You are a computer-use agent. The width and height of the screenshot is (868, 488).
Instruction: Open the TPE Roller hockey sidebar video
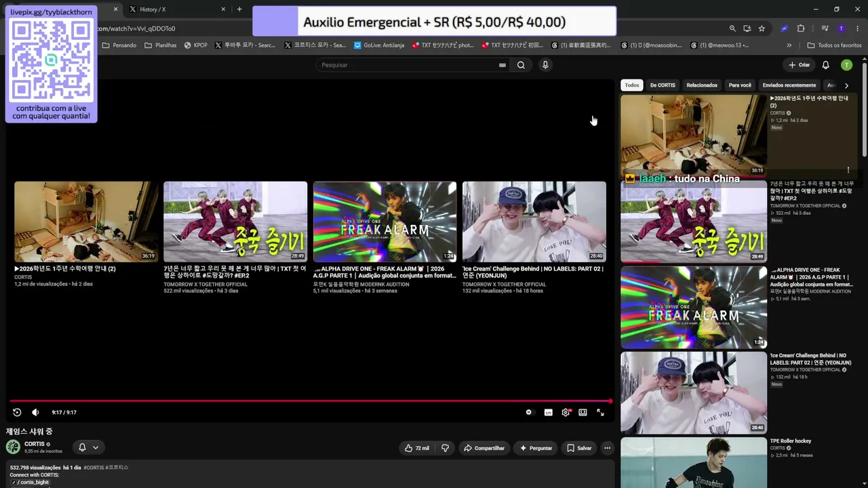pyautogui.click(x=693, y=463)
